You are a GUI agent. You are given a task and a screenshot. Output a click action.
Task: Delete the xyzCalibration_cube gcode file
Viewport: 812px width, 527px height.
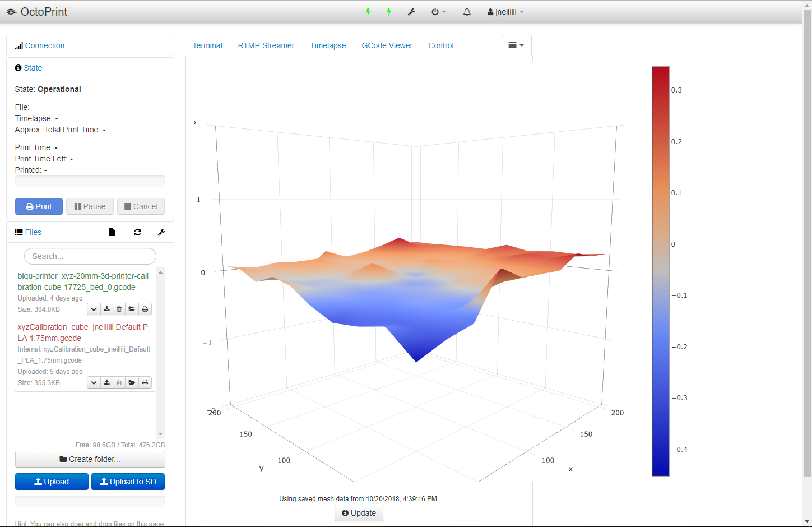pos(119,382)
